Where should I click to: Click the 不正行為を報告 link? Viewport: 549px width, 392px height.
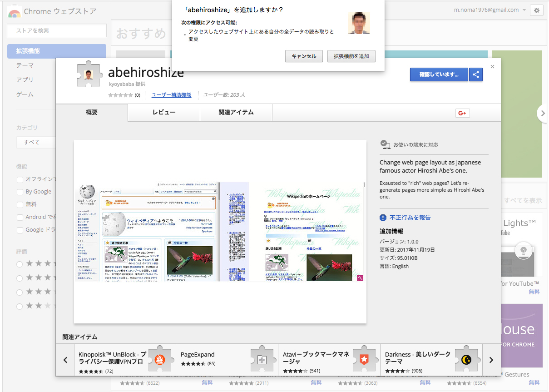click(411, 218)
